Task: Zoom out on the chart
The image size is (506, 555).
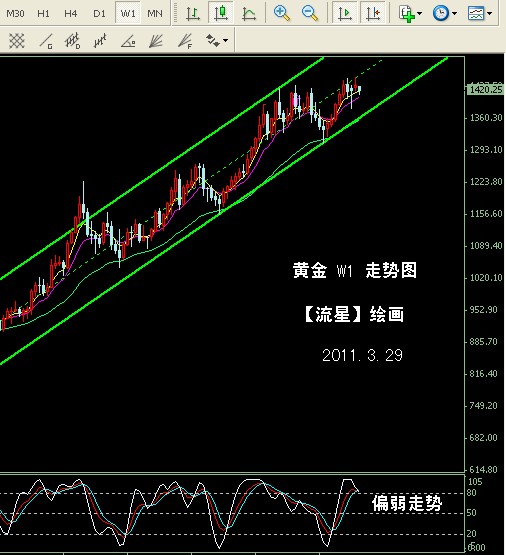Action: [x=310, y=13]
